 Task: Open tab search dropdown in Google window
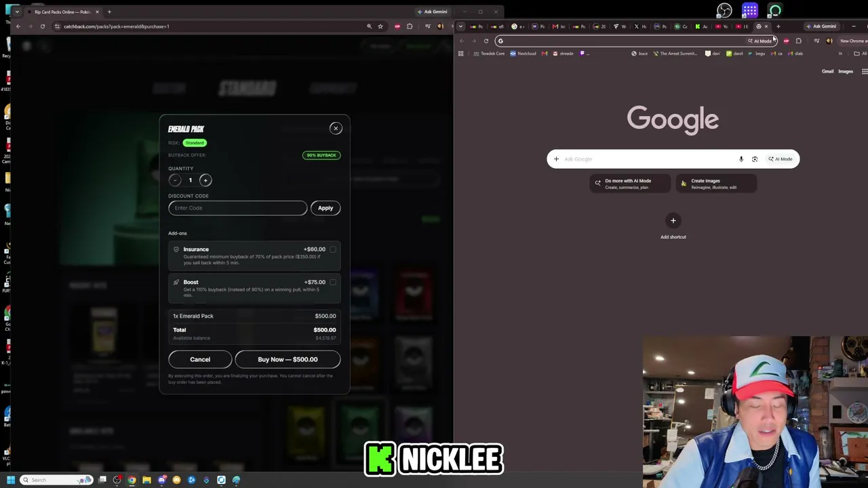461,27
